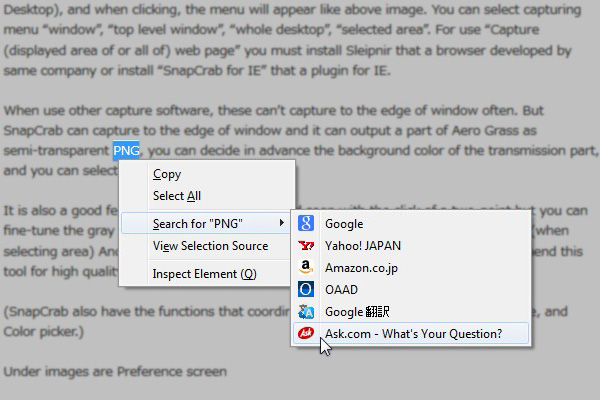Search PNG with Google
The image size is (600, 400).
tap(411, 224)
